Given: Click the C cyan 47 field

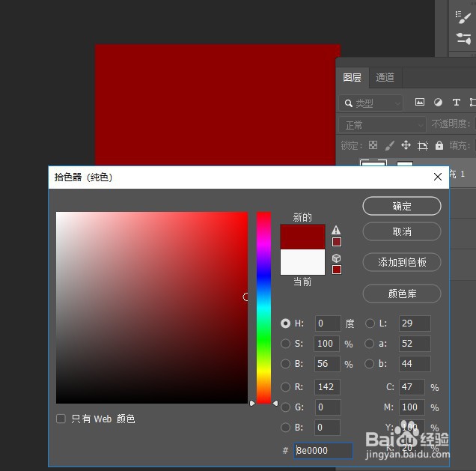Looking at the screenshot, I should coord(412,387).
